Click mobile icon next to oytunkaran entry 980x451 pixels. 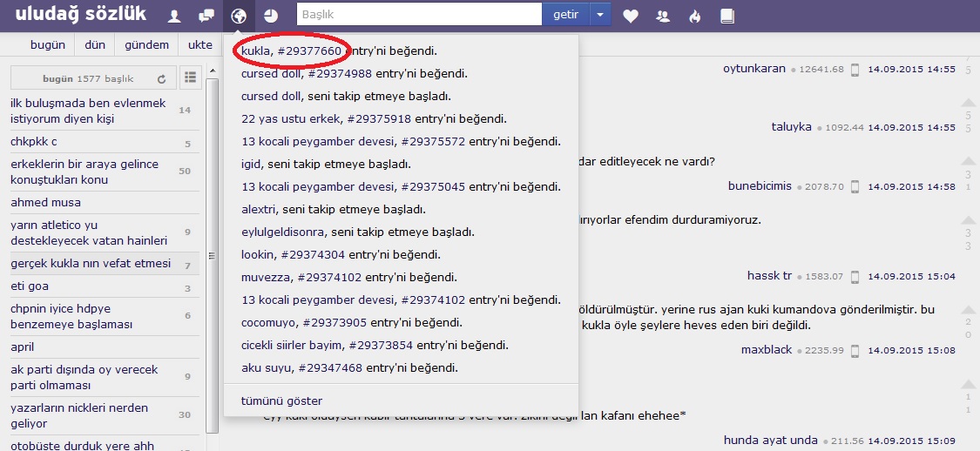[x=855, y=70]
